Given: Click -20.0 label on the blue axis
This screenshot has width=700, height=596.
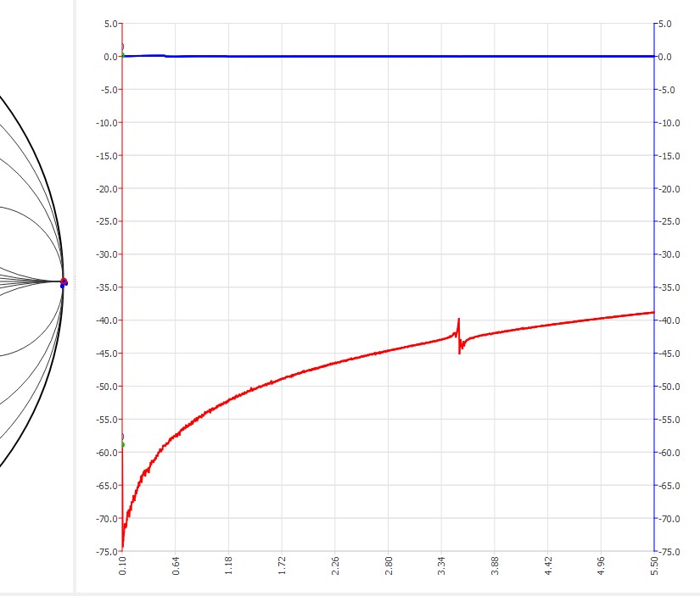Looking at the screenshot, I should [x=669, y=189].
